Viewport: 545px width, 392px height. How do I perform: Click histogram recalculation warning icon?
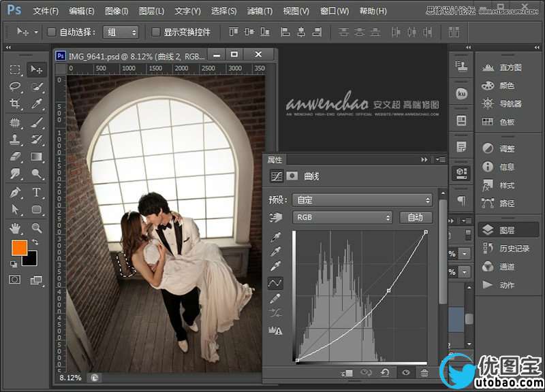click(x=275, y=330)
